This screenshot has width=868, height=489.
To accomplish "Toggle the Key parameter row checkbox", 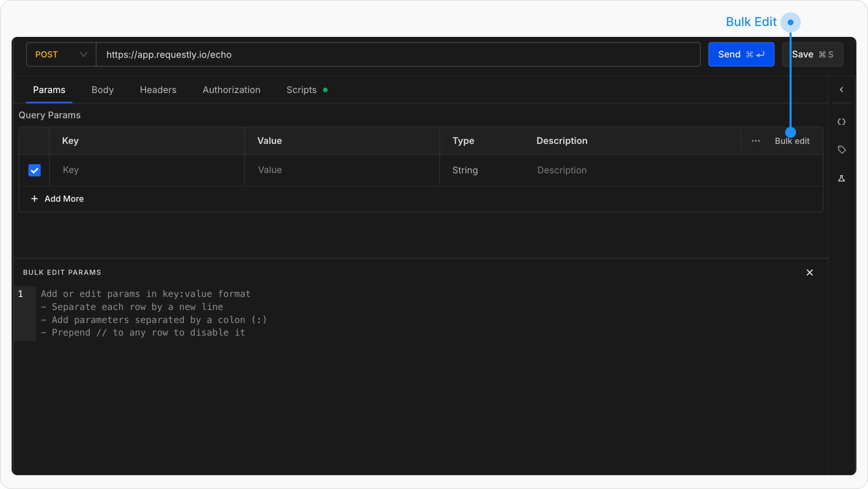I will [x=34, y=170].
